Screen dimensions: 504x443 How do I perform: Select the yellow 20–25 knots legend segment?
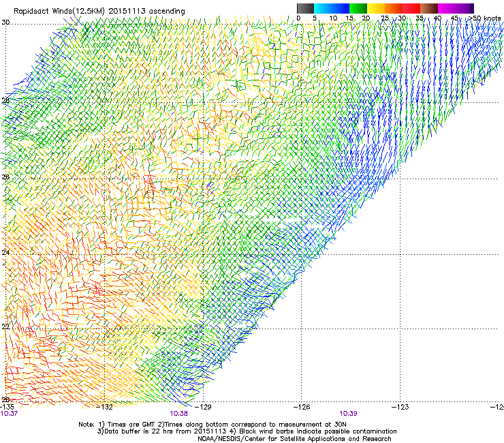[x=376, y=8]
